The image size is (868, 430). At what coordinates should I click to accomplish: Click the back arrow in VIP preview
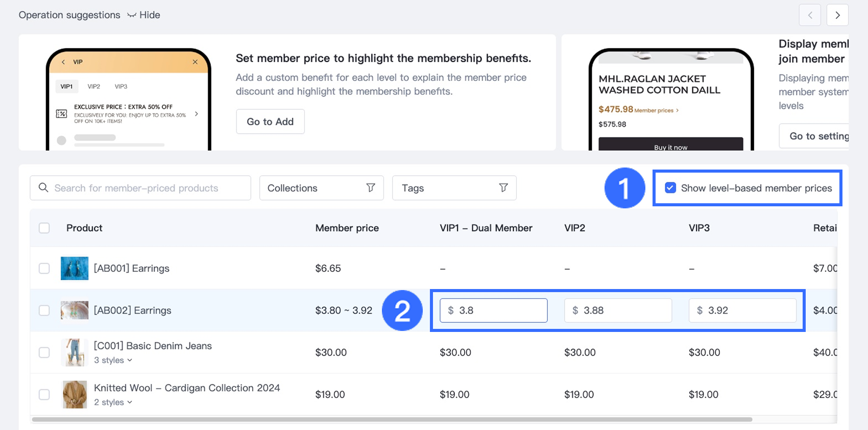[63, 62]
